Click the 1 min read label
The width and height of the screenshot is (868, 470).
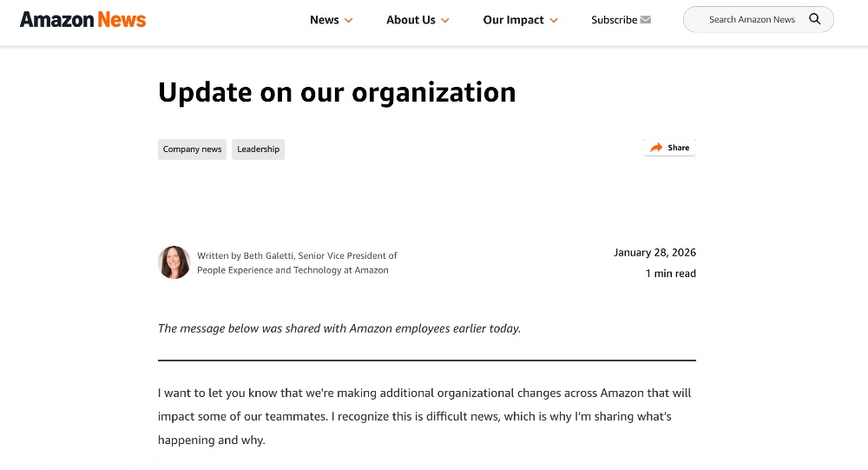click(x=670, y=274)
